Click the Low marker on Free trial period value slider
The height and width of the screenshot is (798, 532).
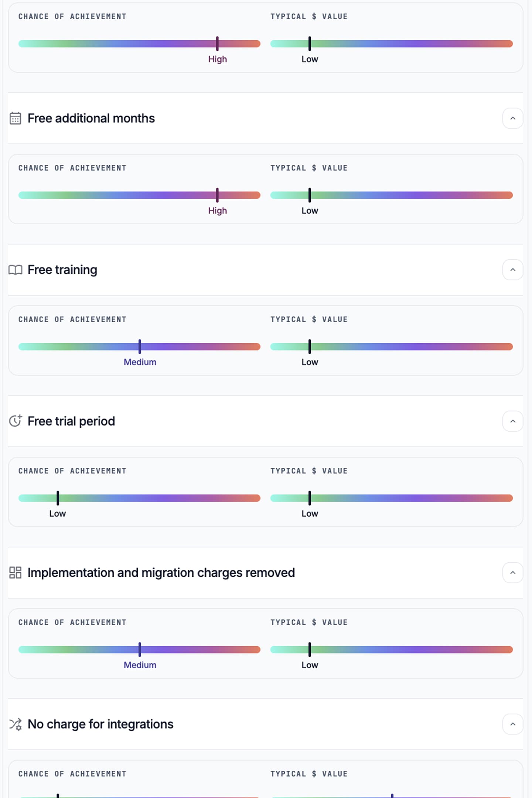(x=310, y=498)
